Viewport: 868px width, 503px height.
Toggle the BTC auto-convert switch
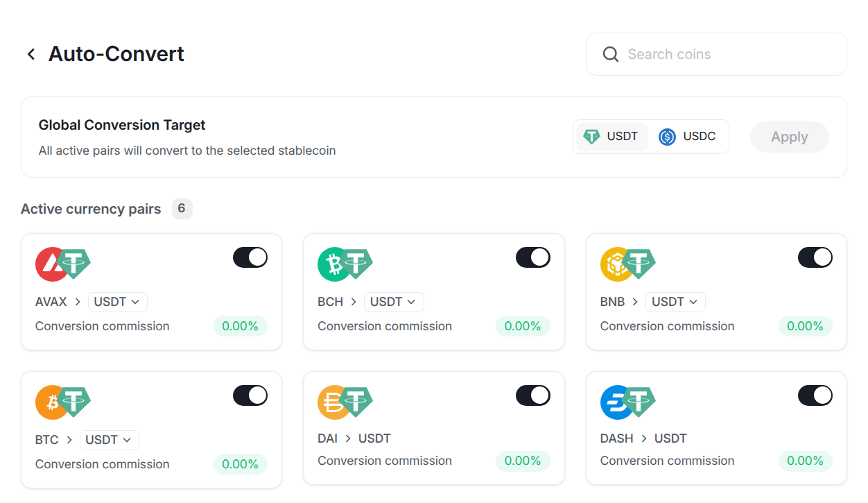pyautogui.click(x=250, y=395)
